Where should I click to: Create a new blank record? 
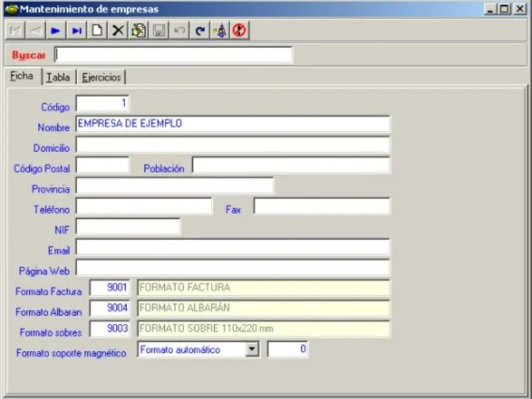click(97, 31)
